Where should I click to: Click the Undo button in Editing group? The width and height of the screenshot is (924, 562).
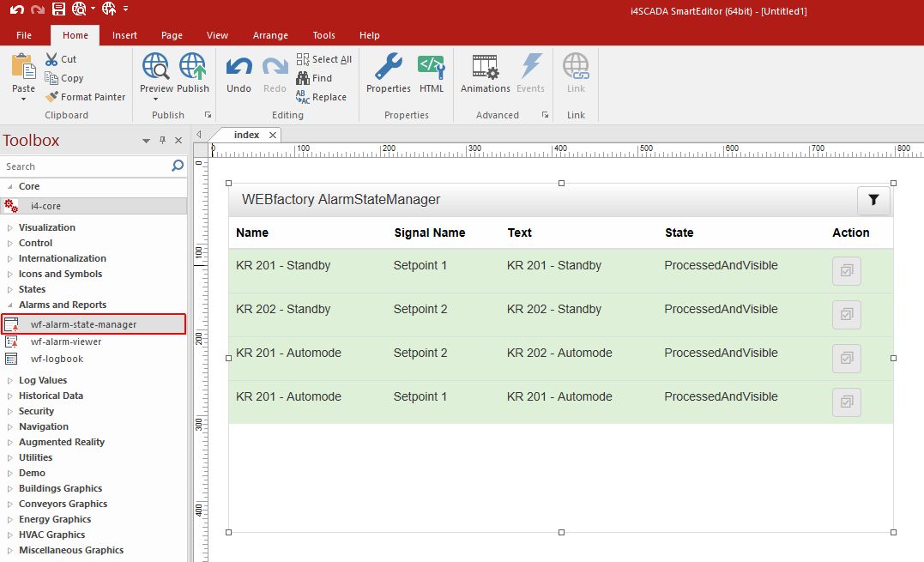[239, 72]
